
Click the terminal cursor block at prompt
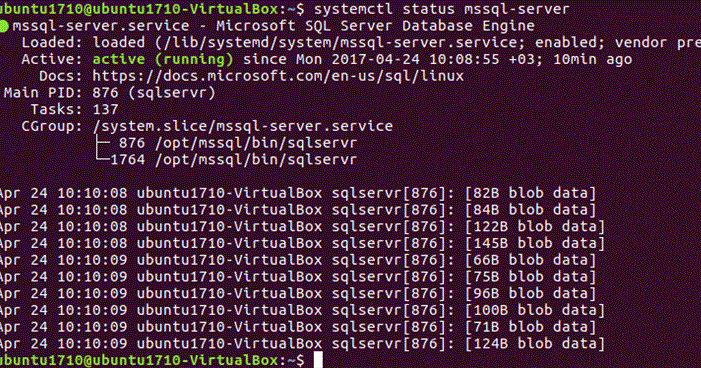tap(318, 360)
